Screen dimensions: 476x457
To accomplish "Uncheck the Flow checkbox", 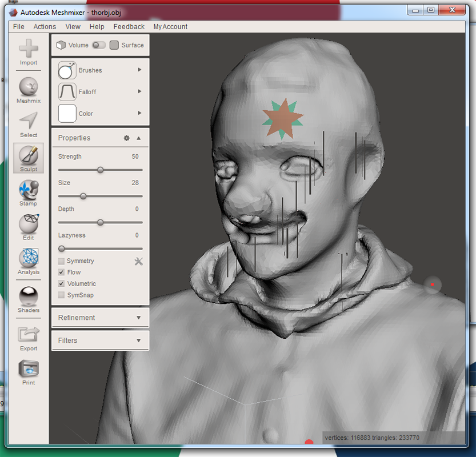I will click(61, 272).
